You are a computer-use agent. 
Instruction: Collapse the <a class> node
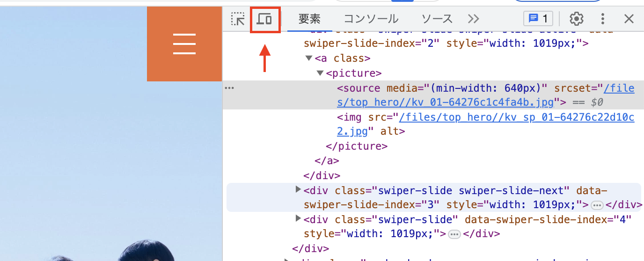tap(308, 58)
